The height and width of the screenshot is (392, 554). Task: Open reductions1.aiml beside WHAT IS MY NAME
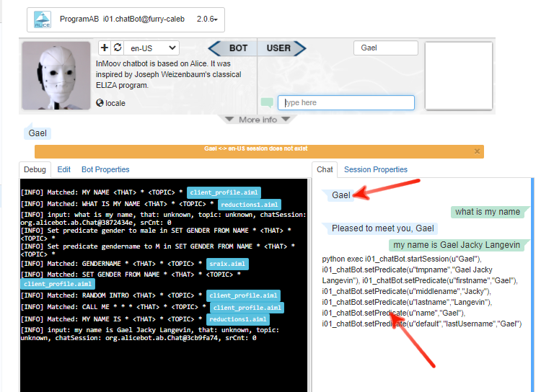coord(250,205)
